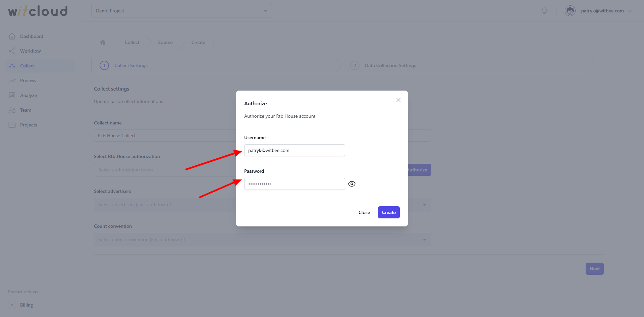
Task: Open Workflow via its share-node icon
Action: tap(12, 51)
